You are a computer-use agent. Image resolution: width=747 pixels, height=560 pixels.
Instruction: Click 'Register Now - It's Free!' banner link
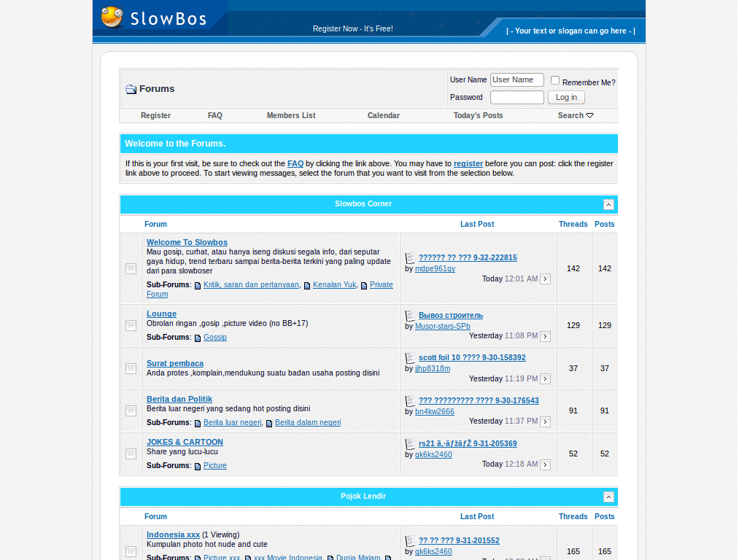point(353,28)
